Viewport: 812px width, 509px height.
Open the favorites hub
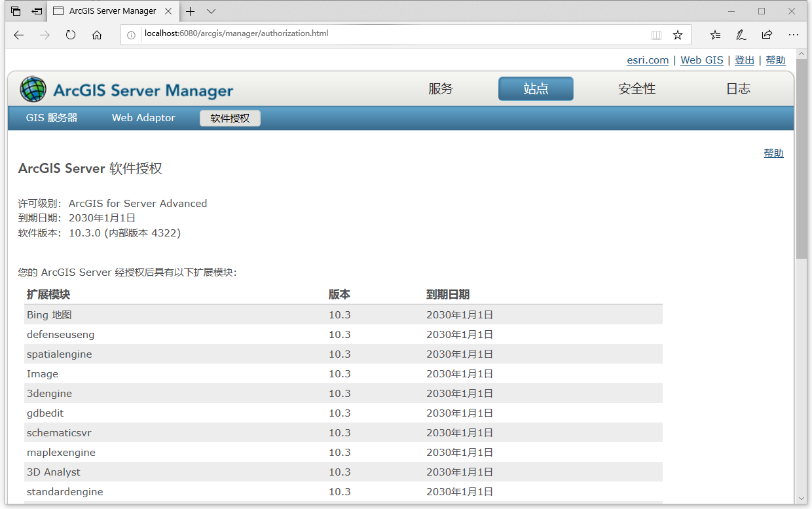[x=715, y=35]
